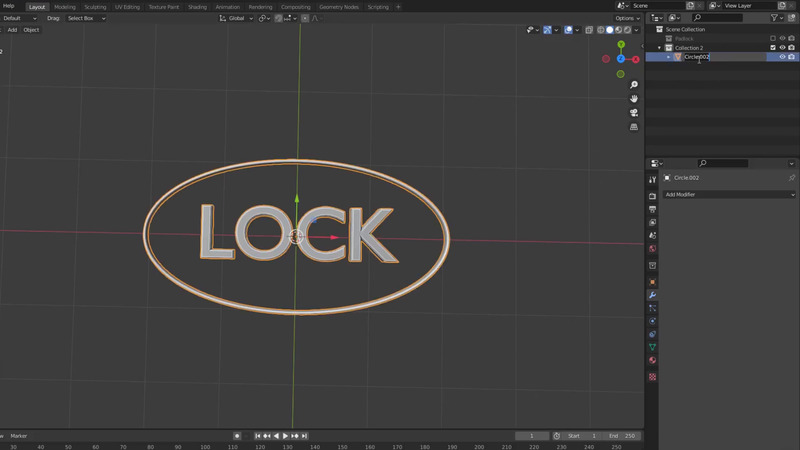Screen dimensions: 800x450
Task: Click the pan hand icon in viewport
Action: pos(634,99)
